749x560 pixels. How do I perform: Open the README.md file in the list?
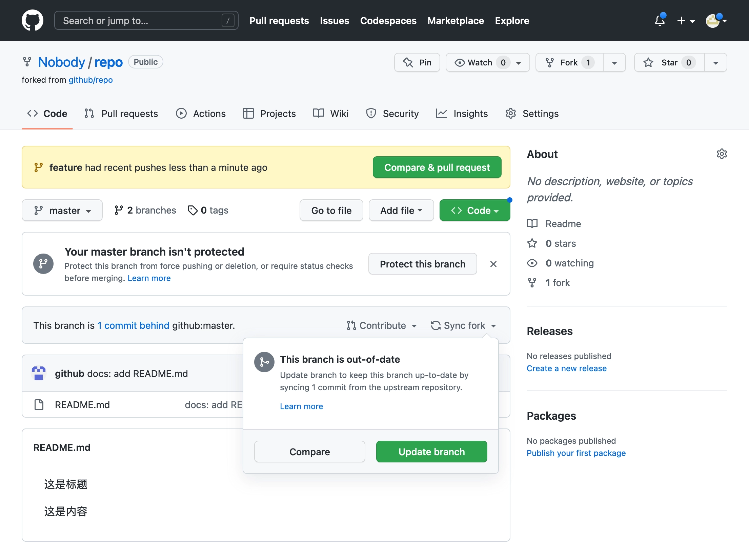point(82,404)
